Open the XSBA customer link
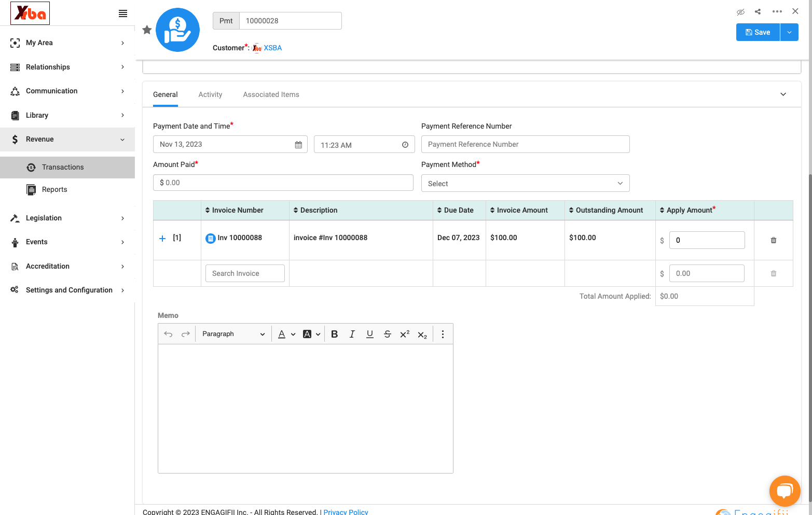The image size is (812, 515). (x=272, y=48)
